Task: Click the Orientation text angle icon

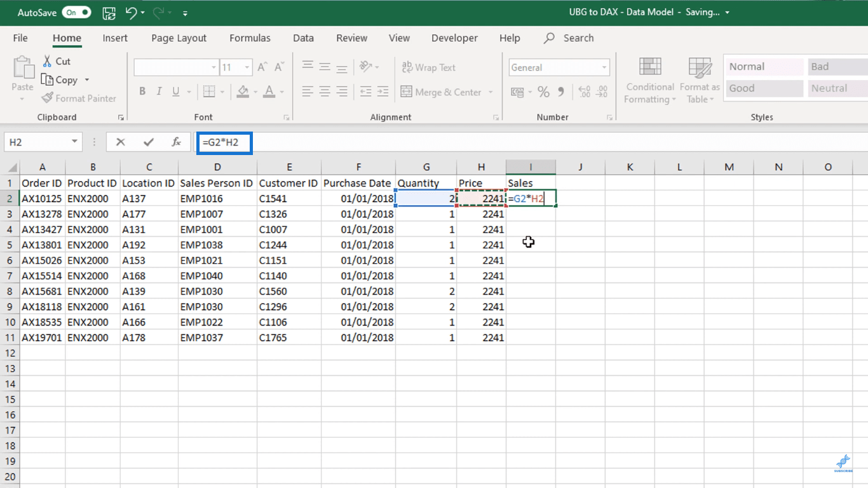Action: (365, 67)
